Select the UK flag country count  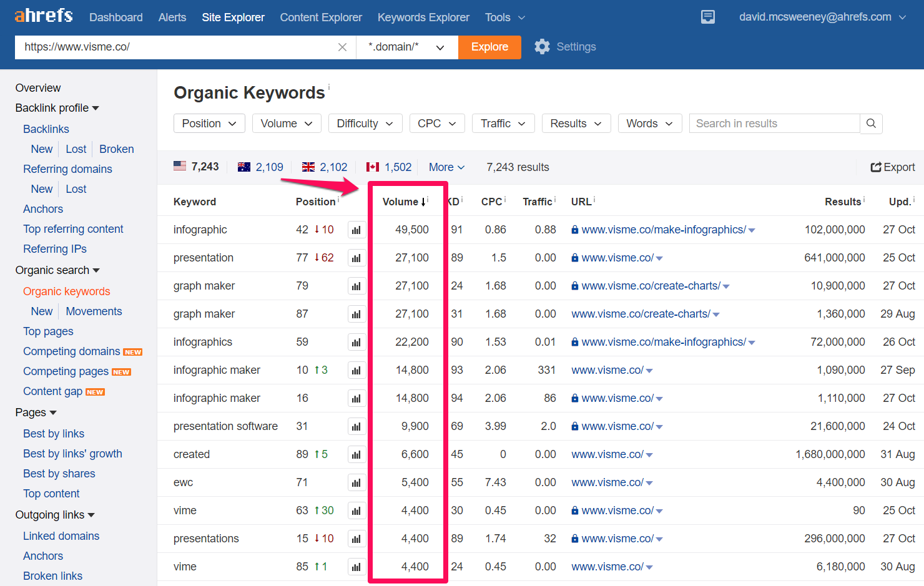(x=325, y=167)
